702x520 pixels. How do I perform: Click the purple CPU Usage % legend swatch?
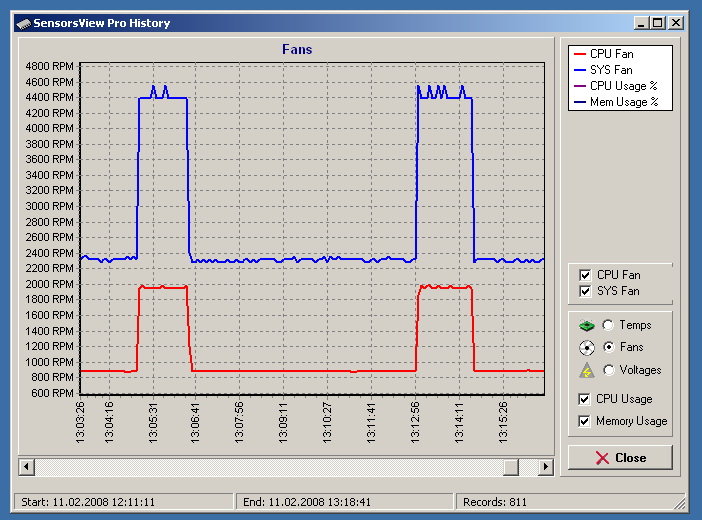580,86
